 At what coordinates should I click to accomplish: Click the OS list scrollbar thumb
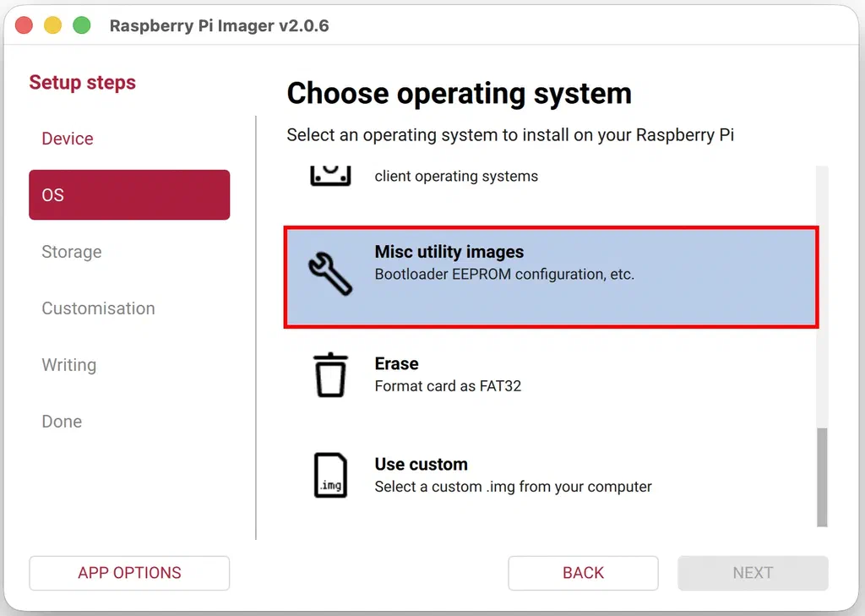[822, 477]
